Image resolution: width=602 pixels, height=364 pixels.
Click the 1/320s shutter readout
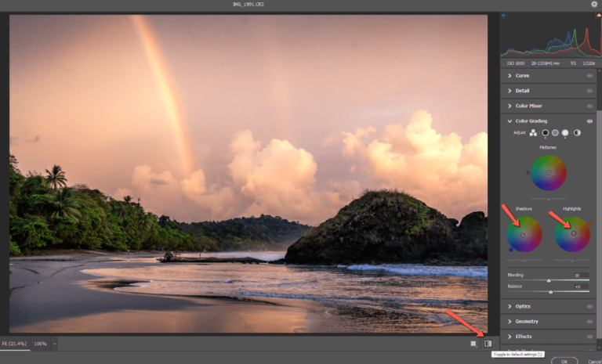pyautogui.click(x=589, y=63)
